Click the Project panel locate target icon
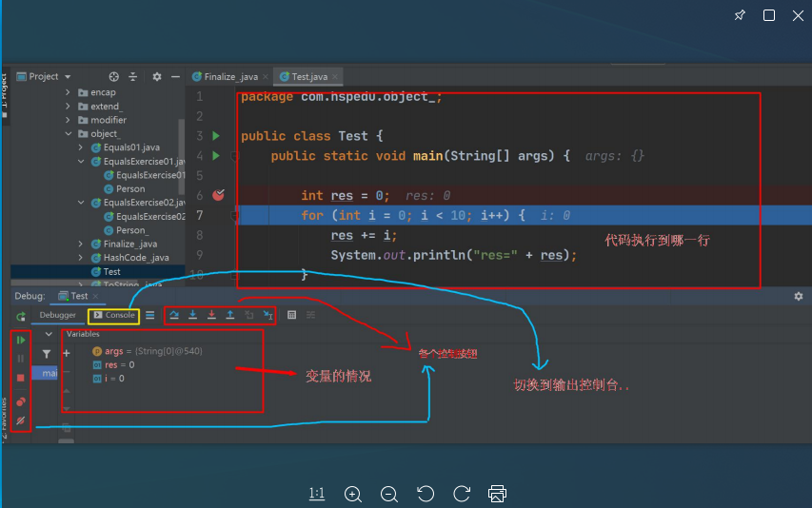This screenshot has width=812, height=508. [114, 76]
